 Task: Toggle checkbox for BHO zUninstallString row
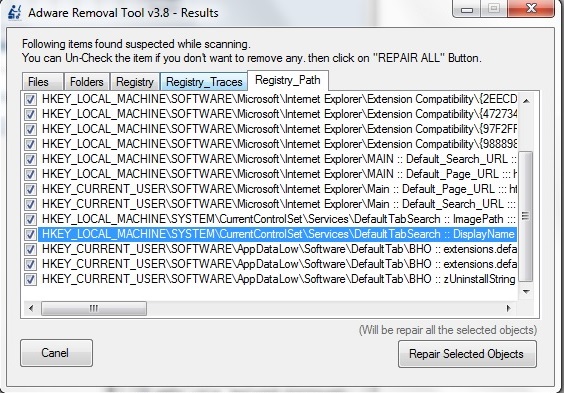click(x=30, y=279)
